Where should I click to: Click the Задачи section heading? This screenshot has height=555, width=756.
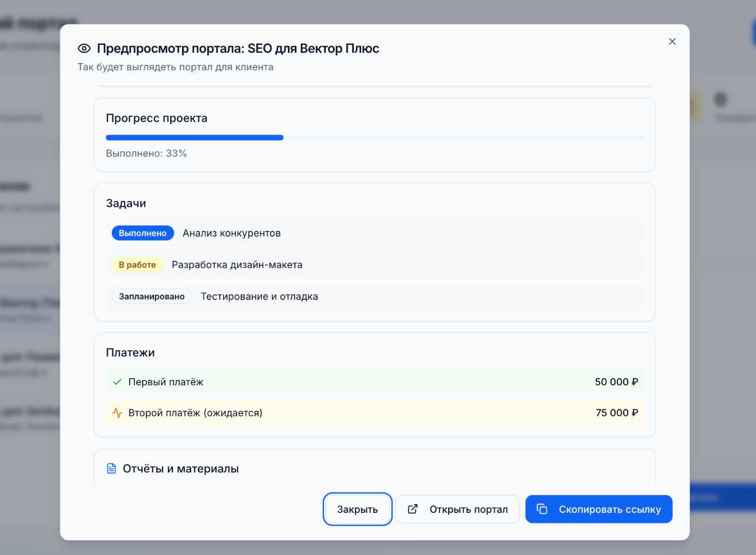126,203
